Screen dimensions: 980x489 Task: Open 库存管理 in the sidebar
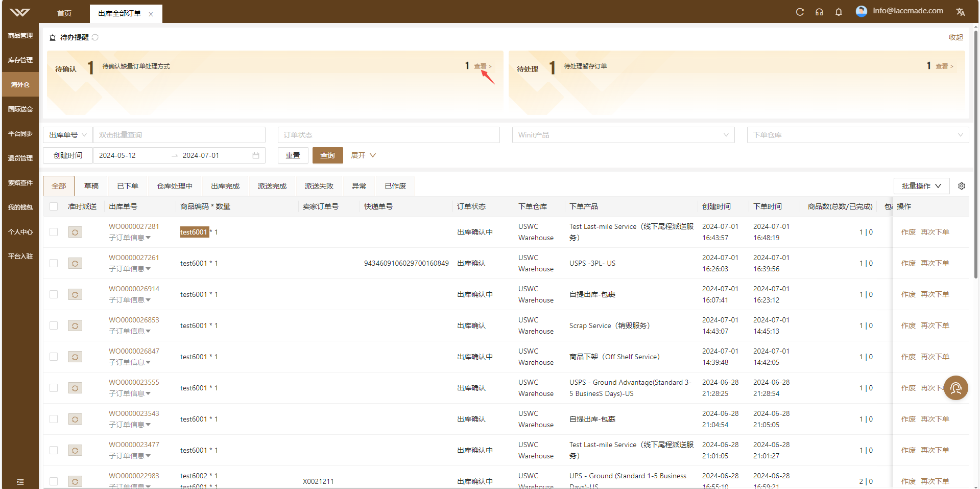[20, 60]
